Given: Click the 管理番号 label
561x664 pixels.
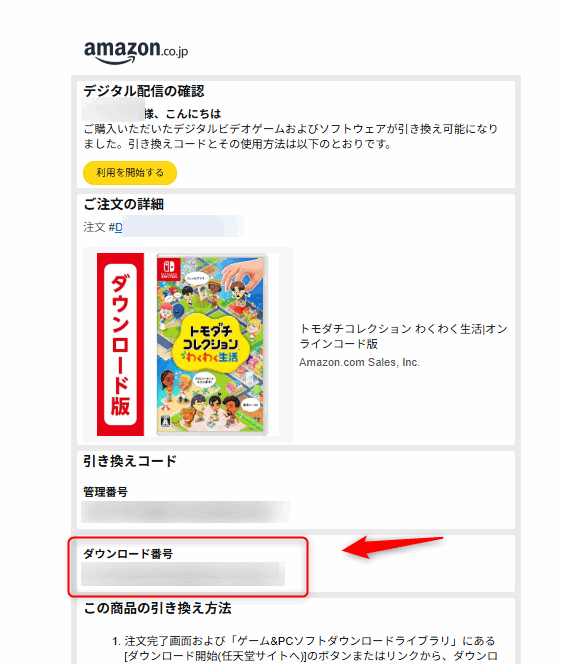Looking at the screenshot, I should (105, 492).
